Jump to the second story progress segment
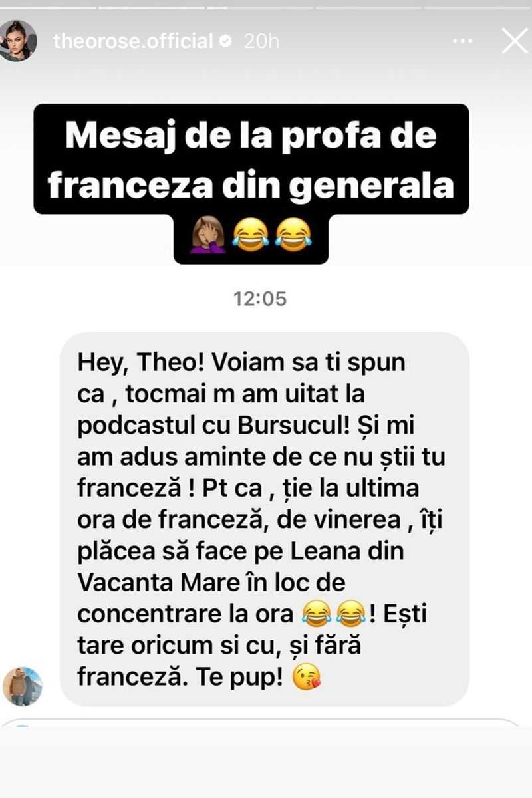This screenshot has width=532, height=798. click(x=151, y=8)
